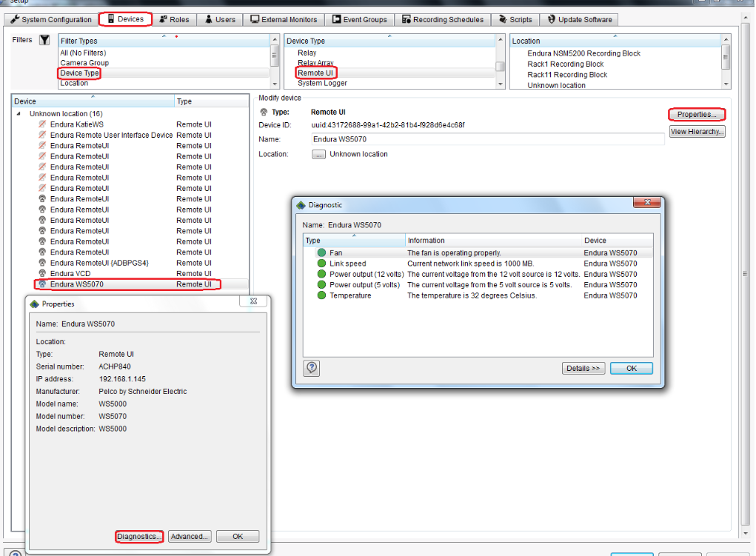Click the View Hierarchy... button
The image size is (756, 556).
[x=698, y=131]
